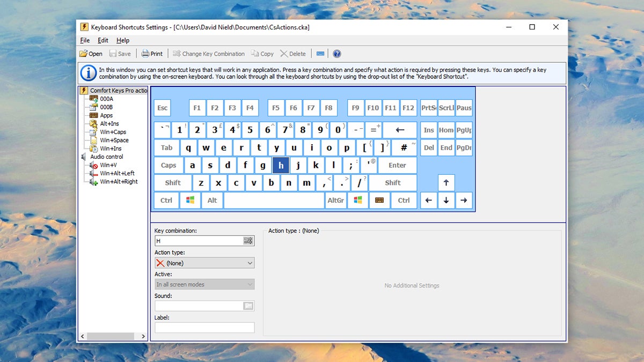Open the Action type dropdown
The image size is (644, 362).
point(204,263)
